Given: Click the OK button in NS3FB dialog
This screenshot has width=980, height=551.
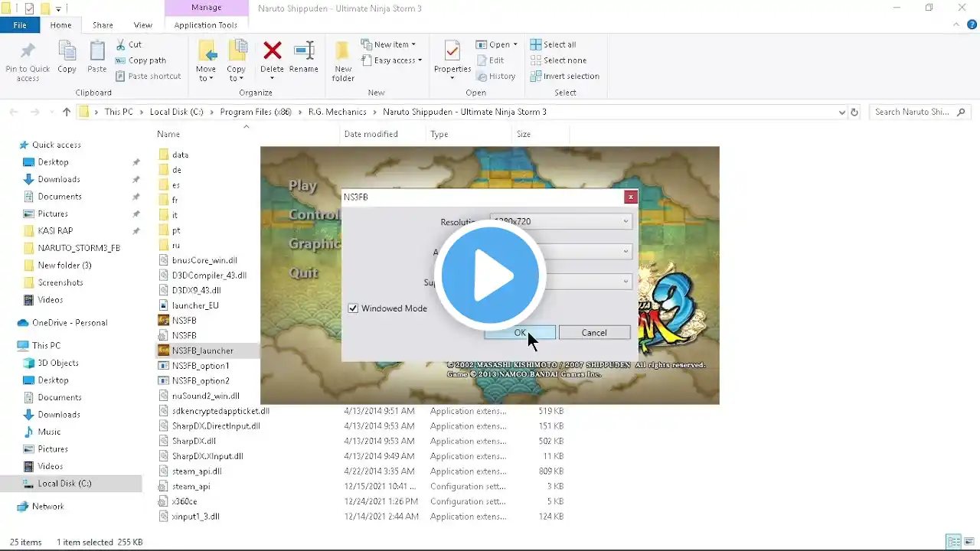Looking at the screenshot, I should [520, 332].
